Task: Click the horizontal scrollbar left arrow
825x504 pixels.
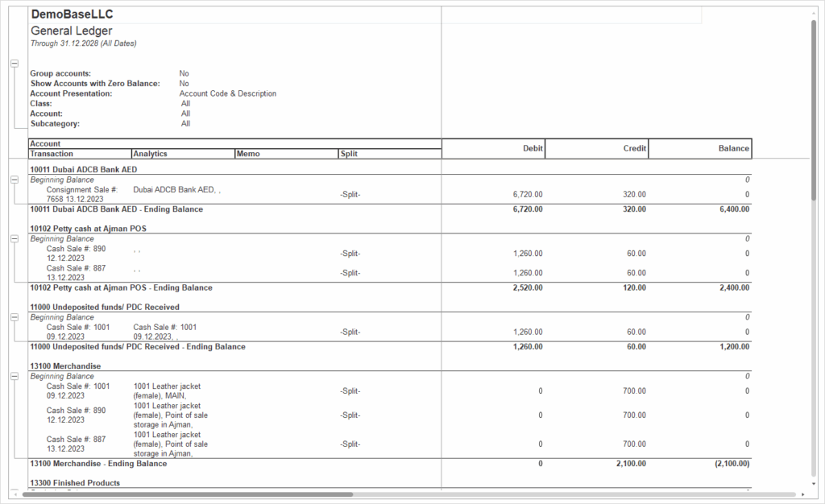Action: pos(13,494)
